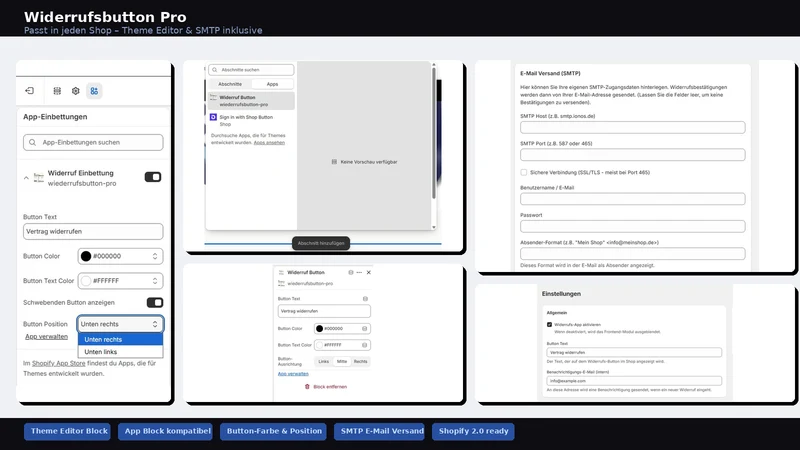Click the Widerruf Button block header logo

pos(281,272)
